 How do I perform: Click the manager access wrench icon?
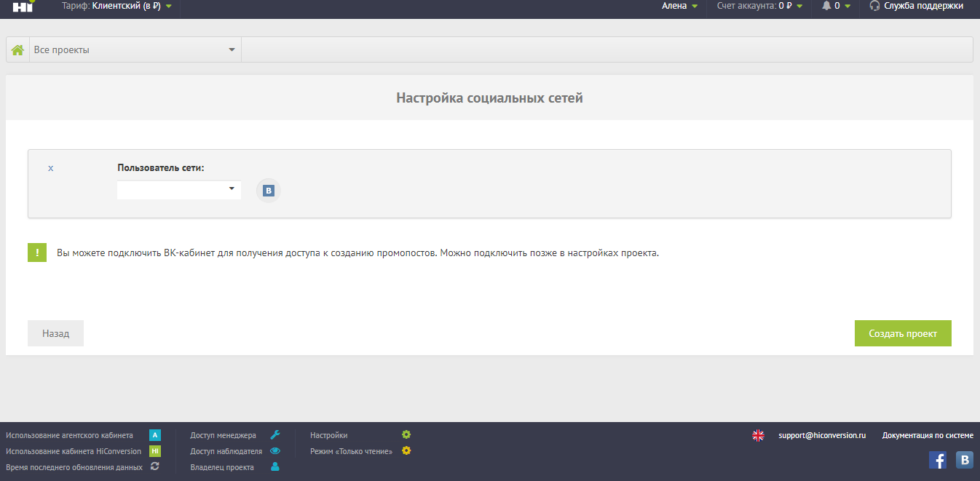click(x=275, y=435)
